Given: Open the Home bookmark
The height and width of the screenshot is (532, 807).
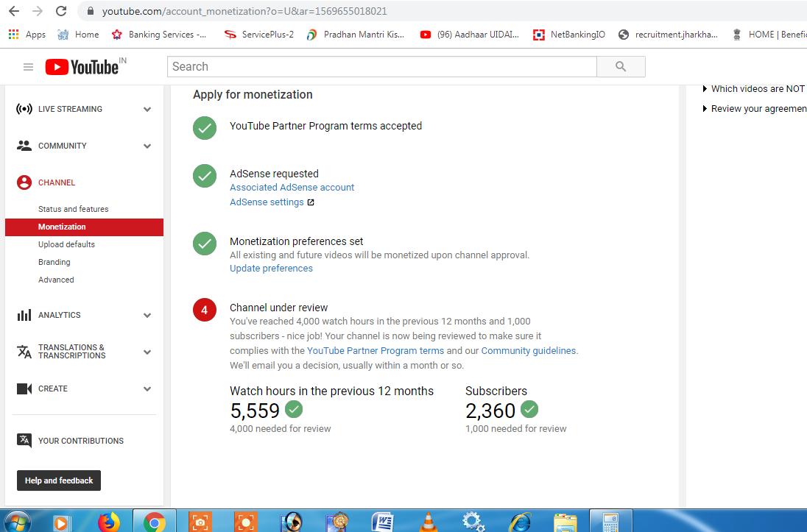Looking at the screenshot, I should pyautogui.click(x=78, y=35).
